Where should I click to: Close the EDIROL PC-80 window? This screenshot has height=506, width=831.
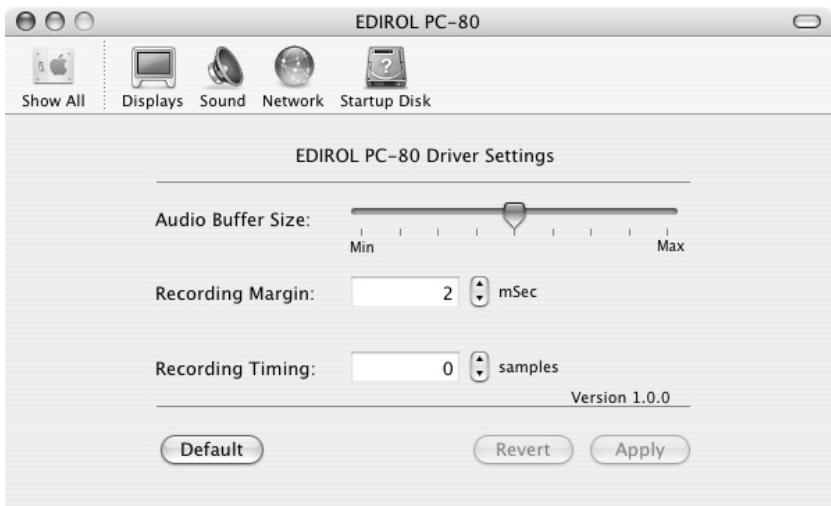[20, 21]
